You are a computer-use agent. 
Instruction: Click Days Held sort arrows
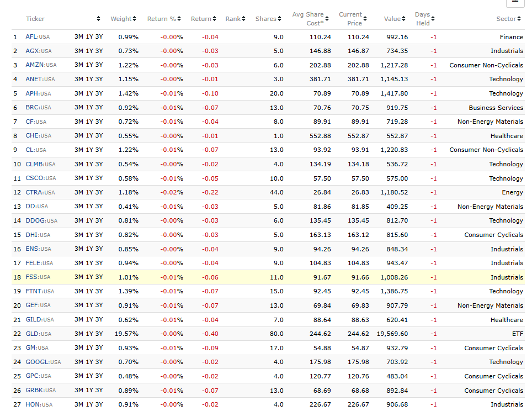pyautogui.click(x=433, y=19)
